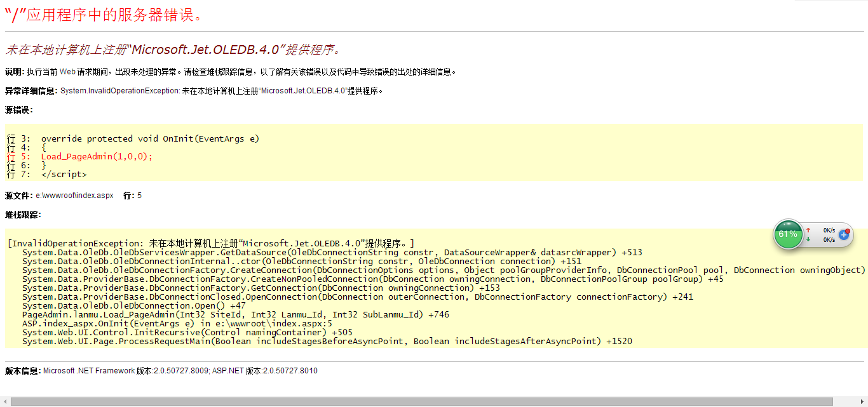Click the green 61% memory usage ball
The width and height of the screenshot is (868, 407).
pyautogui.click(x=788, y=234)
